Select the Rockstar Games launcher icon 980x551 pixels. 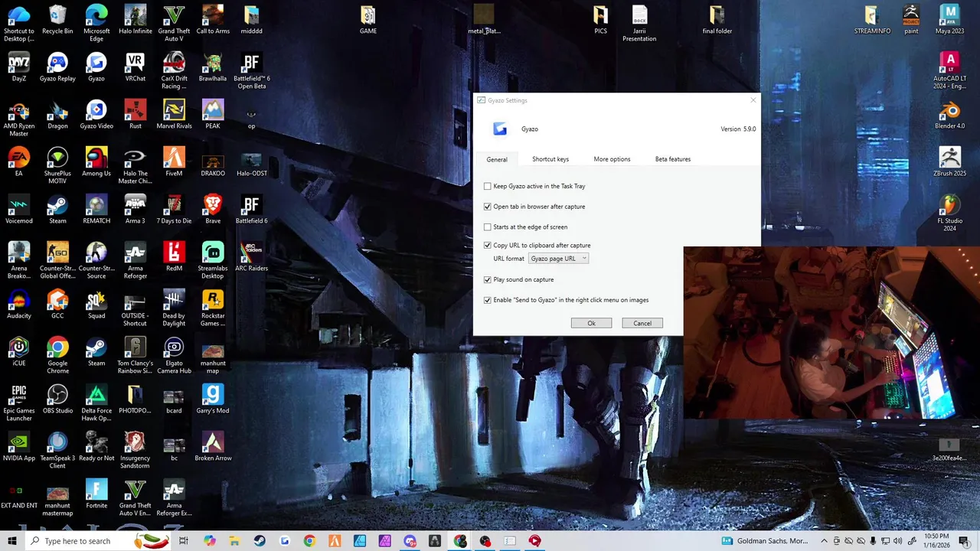213,308
